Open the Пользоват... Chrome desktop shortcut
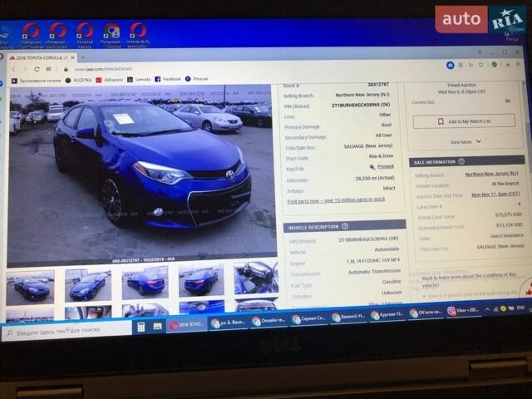The width and height of the screenshot is (532, 399). pos(112,35)
